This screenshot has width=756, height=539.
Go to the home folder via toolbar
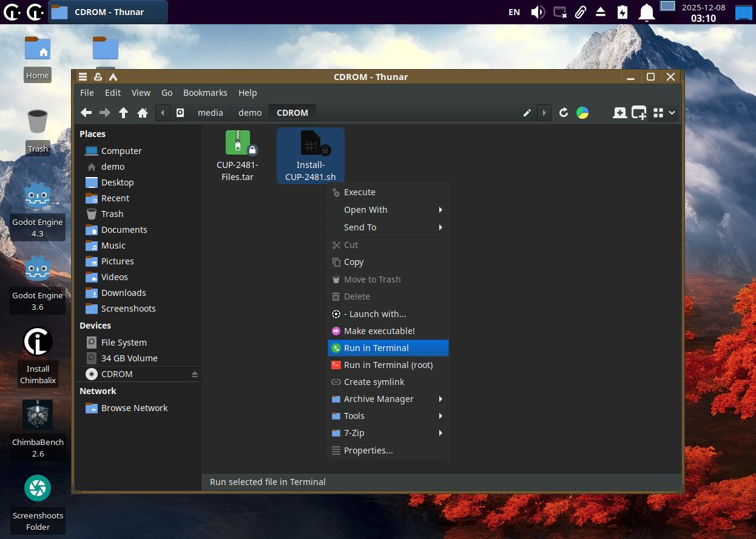click(x=143, y=113)
